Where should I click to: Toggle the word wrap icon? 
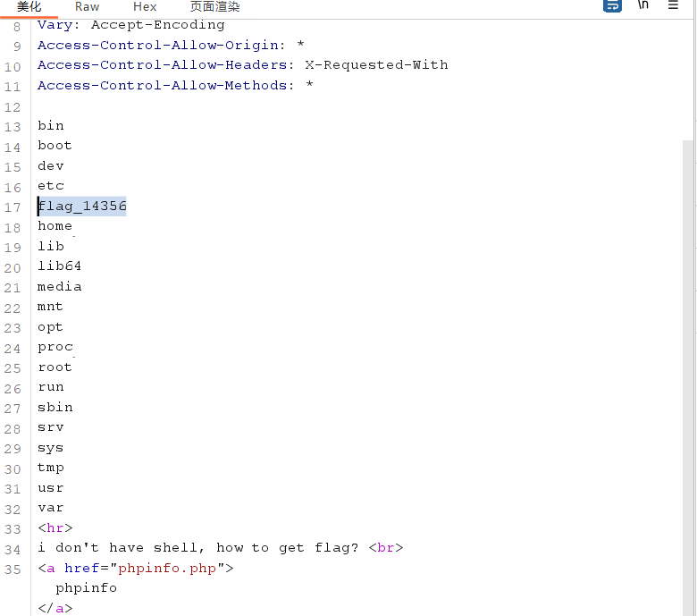tap(612, 5)
